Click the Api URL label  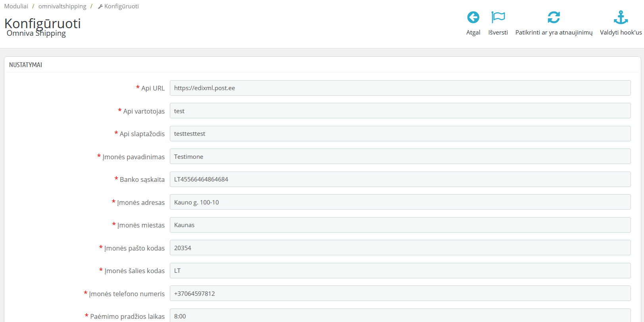point(153,88)
